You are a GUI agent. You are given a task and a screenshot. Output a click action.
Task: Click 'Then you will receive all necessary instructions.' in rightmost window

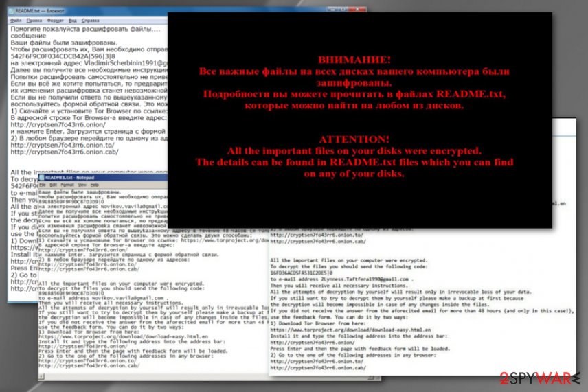coord(339,286)
